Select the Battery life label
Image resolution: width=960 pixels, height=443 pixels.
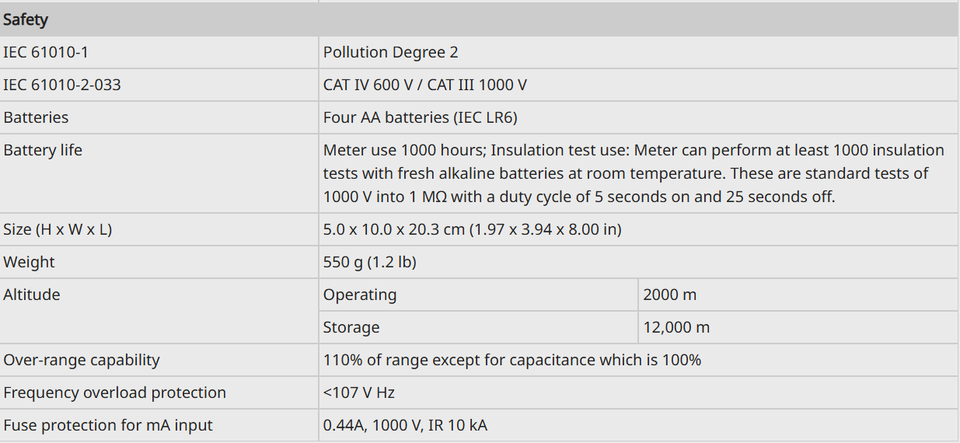tap(43, 150)
